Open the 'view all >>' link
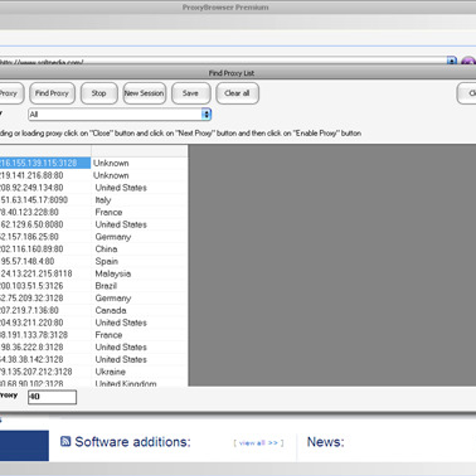Image resolution: width=476 pixels, height=476 pixels. coord(259,443)
